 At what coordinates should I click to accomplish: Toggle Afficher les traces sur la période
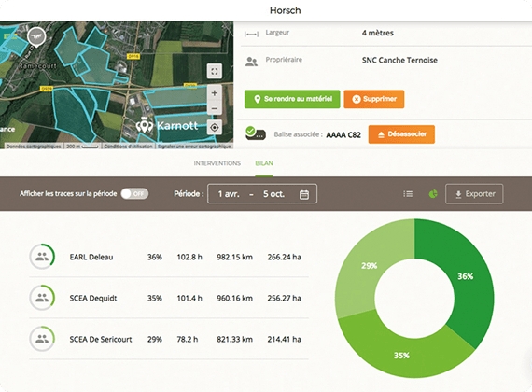click(x=134, y=194)
